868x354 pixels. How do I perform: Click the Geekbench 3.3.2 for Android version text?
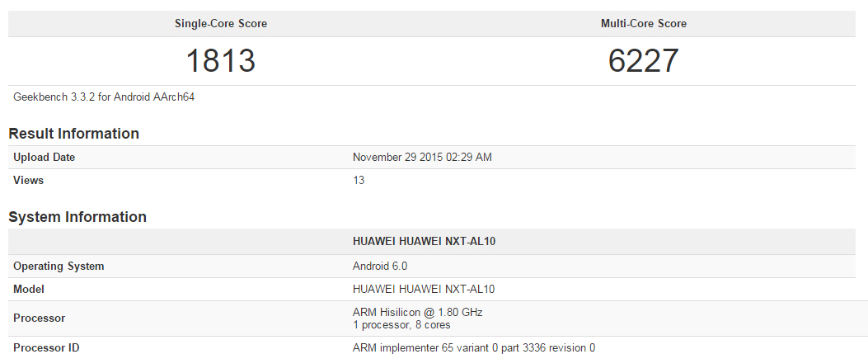tap(104, 97)
